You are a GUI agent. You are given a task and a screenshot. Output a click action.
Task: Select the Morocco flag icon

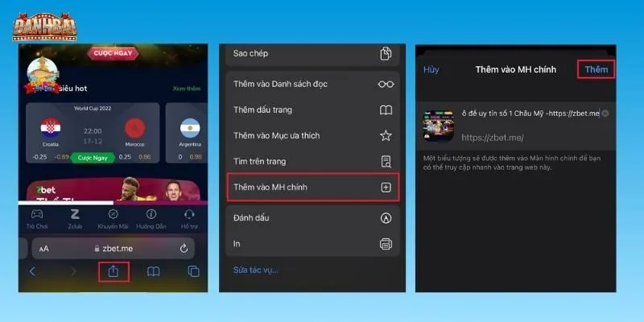[135, 128]
